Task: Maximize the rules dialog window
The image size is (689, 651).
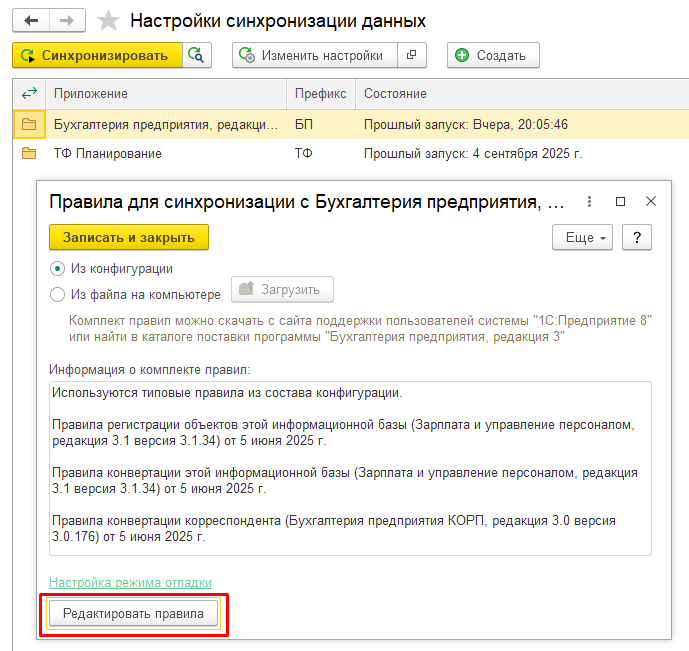Action: pos(620,202)
